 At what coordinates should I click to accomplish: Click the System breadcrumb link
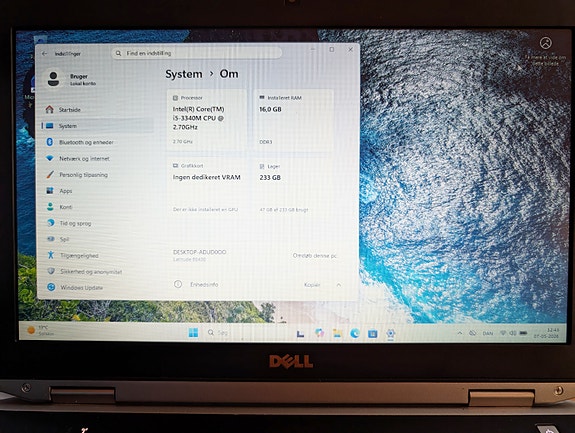[184, 74]
